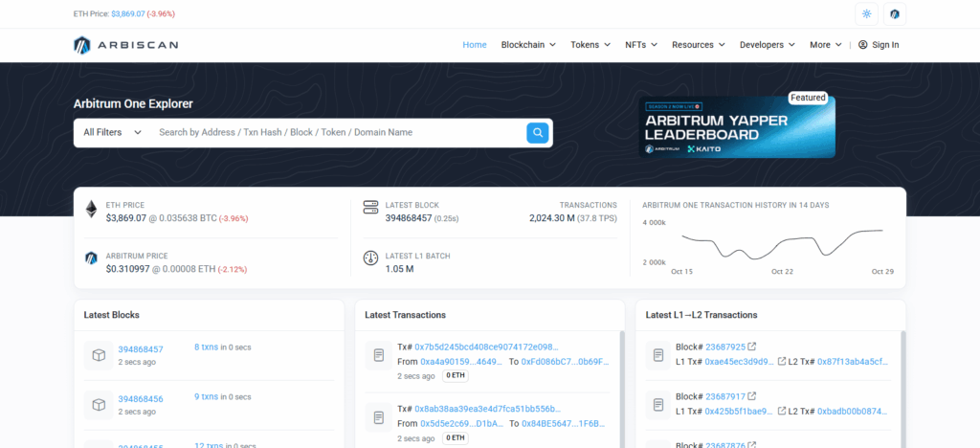
Task: Open the Arbitrum network selector icon
Action: pyautogui.click(x=895, y=13)
